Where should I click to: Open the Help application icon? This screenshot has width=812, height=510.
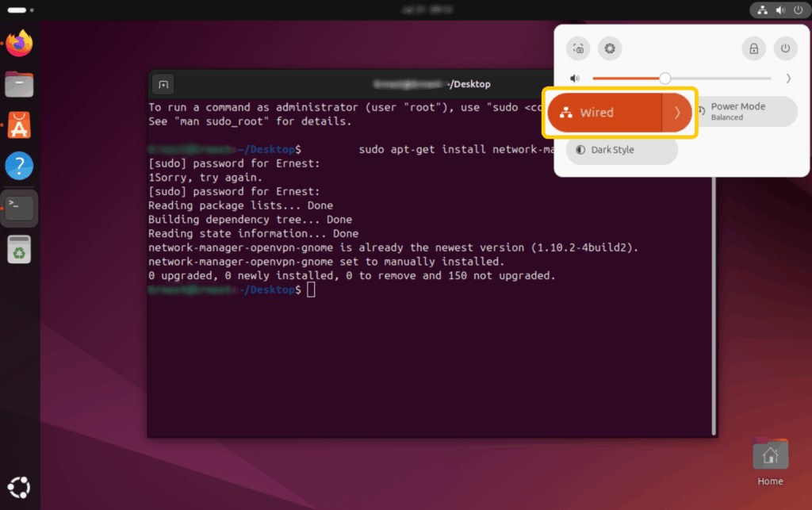pos(19,167)
